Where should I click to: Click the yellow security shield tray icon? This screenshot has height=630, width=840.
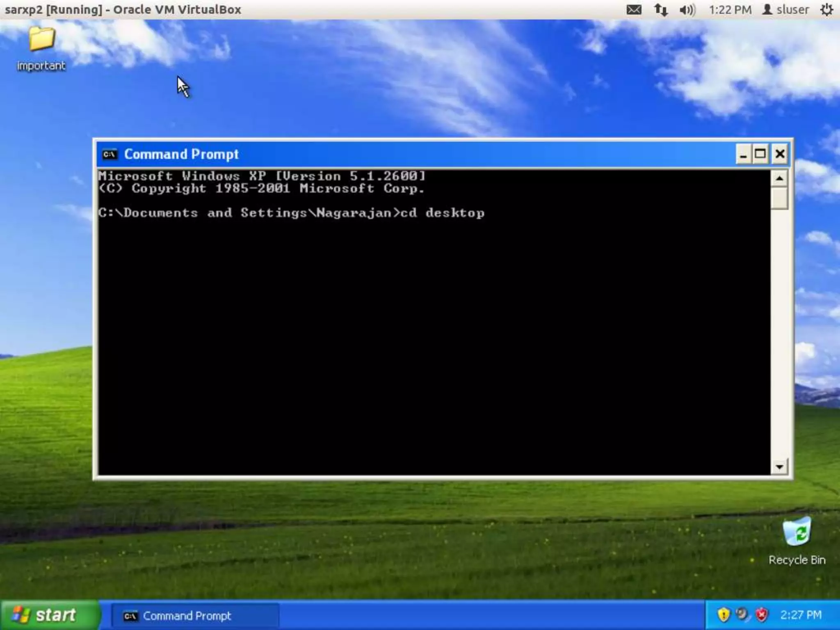[724, 615]
